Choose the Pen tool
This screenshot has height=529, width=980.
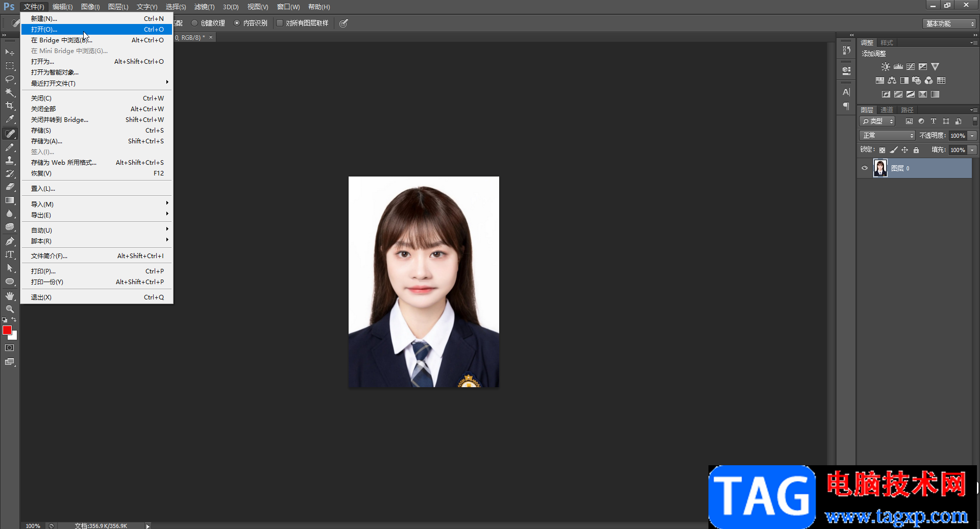point(10,241)
